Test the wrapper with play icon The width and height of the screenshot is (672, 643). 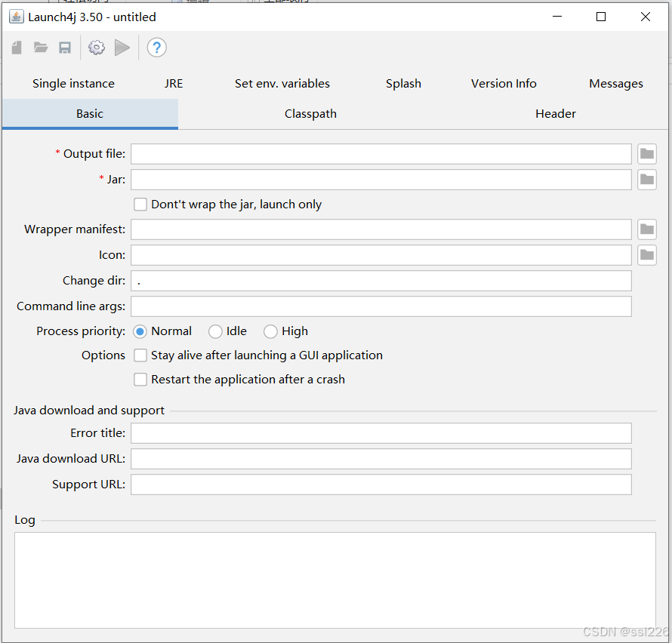[x=122, y=48]
